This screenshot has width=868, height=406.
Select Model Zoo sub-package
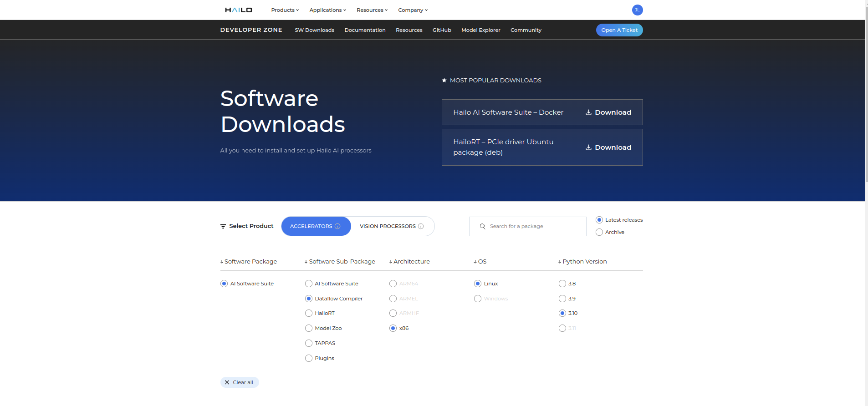pyautogui.click(x=309, y=328)
